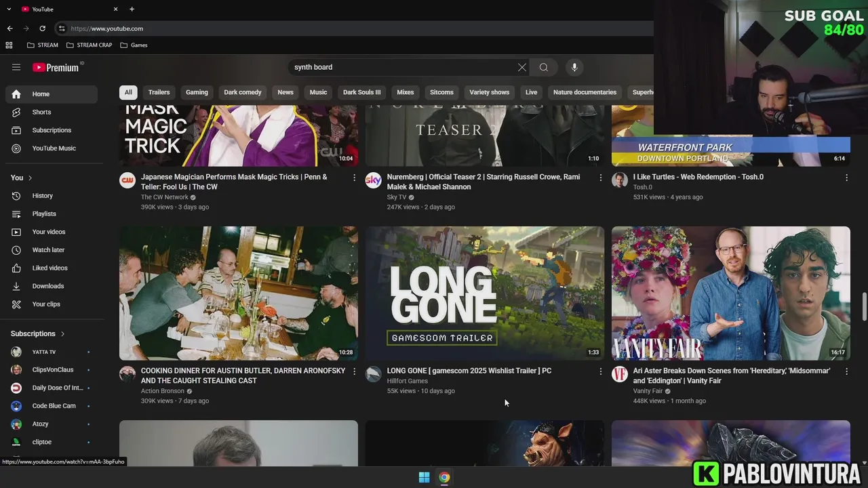Open Watch later in sidebar

(x=52, y=250)
